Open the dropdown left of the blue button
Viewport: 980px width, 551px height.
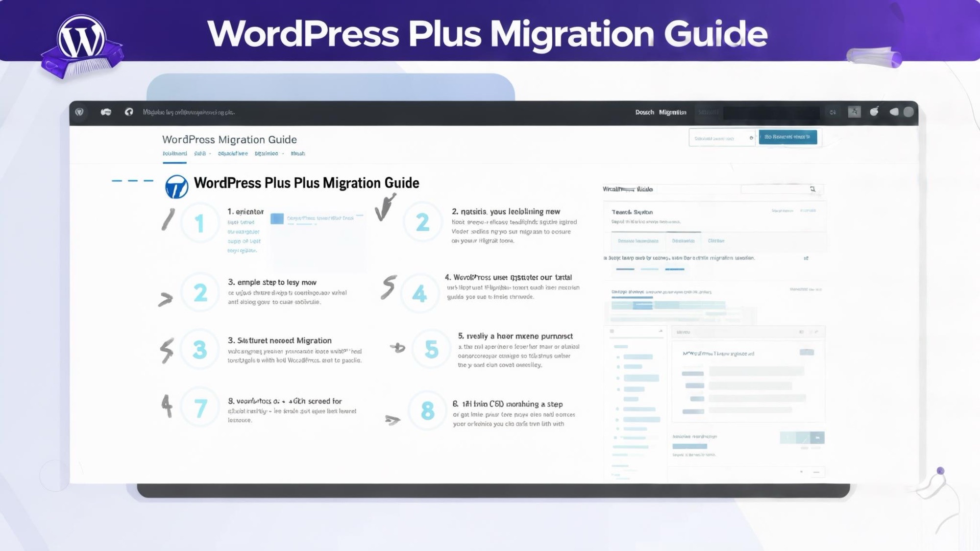721,138
